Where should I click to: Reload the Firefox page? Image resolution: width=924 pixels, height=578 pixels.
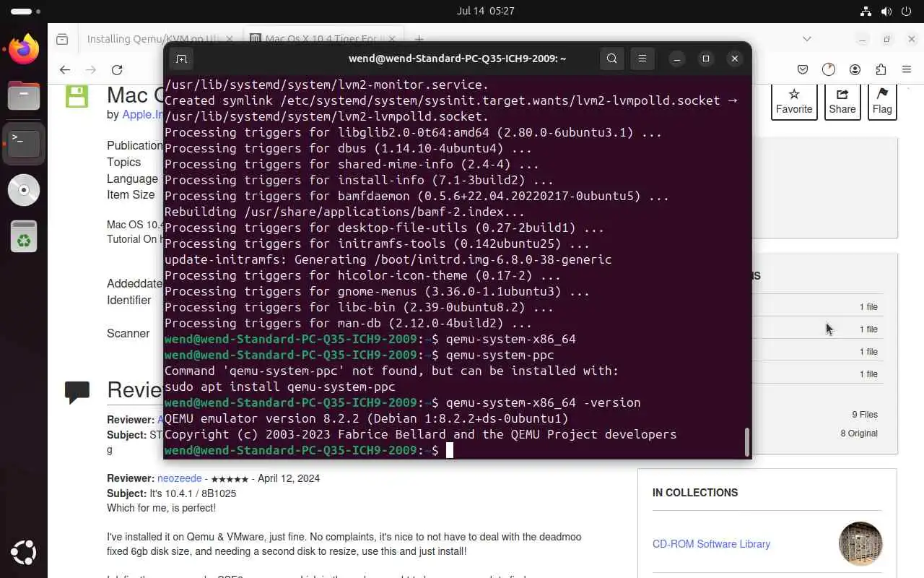[117, 69]
